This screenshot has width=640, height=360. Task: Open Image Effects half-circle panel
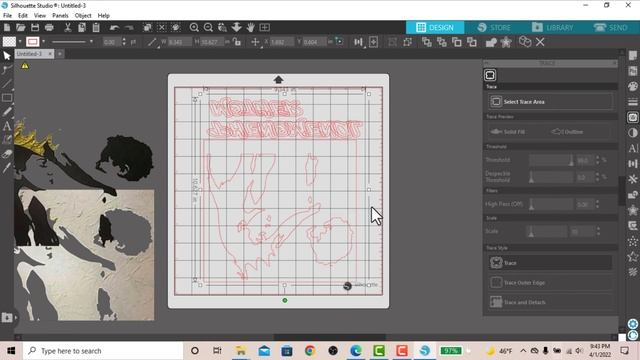coord(633,133)
